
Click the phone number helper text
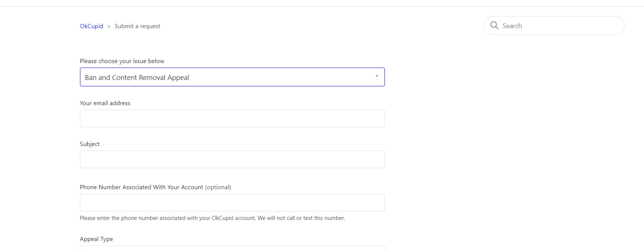[212, 218]
